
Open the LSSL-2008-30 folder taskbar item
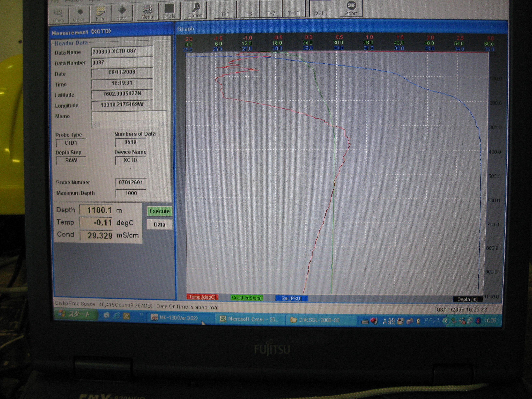coord(315,320)
